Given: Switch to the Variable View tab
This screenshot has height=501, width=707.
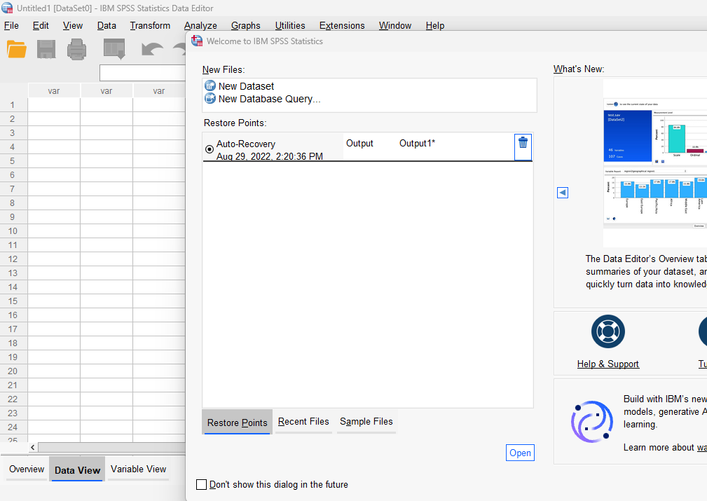Looking at the screenshot, I should click(x=138, y=469).
